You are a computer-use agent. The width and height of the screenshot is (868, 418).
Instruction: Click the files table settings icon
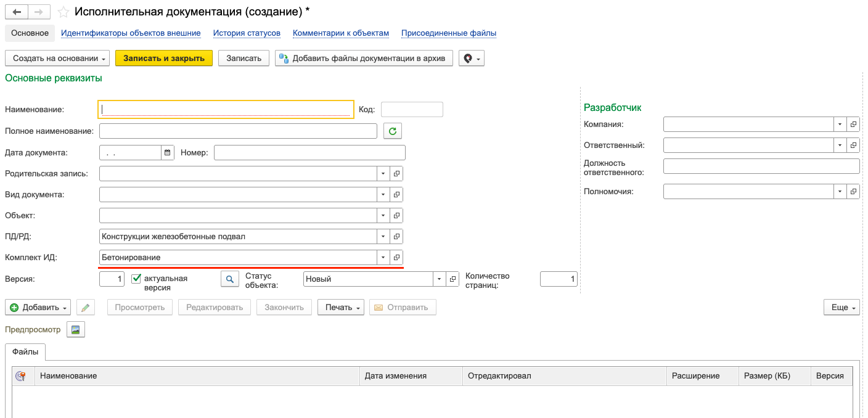[20, 376]
